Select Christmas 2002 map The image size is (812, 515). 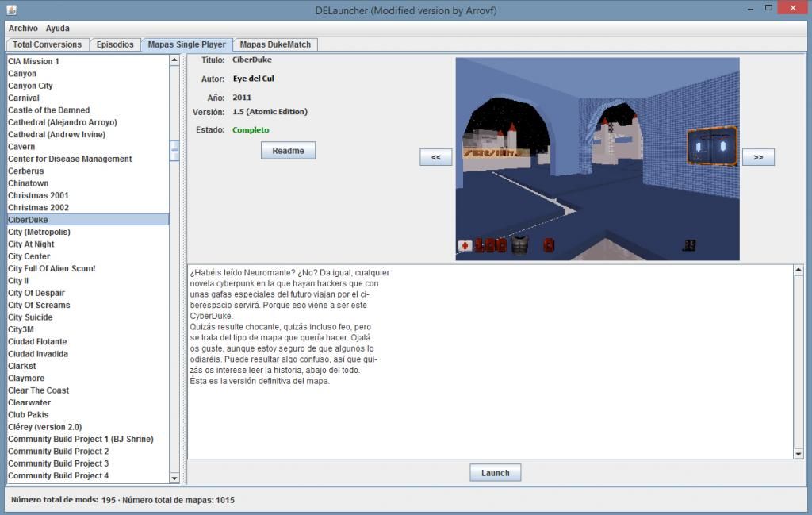[x=88, y=207]
